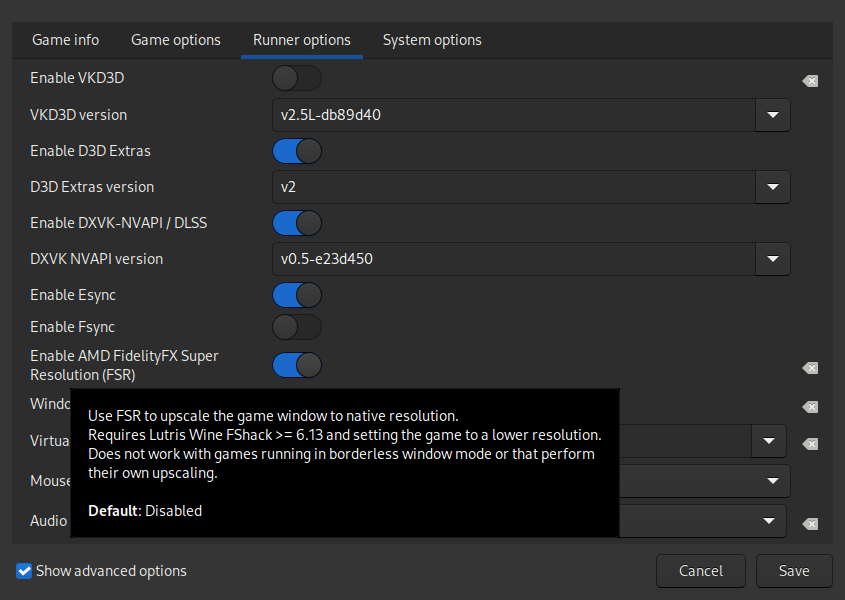This screenshot has width=845, height=600.
Task: Click reset icon on the Audio row
Action: click(810, 523)
